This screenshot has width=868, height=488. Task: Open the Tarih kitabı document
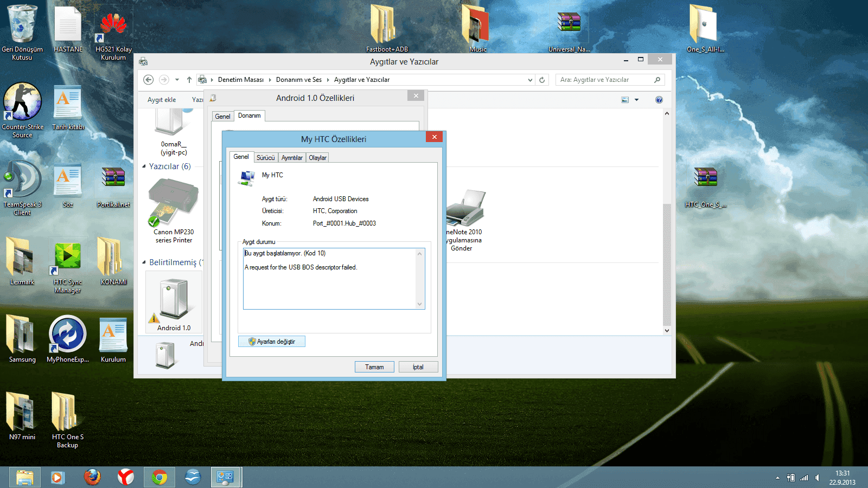pos(68,108)
